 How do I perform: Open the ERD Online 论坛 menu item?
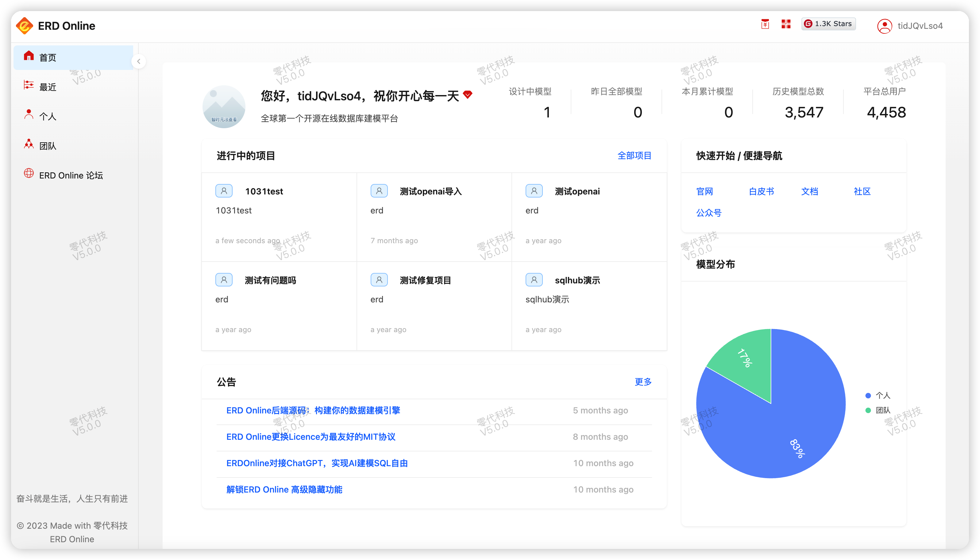tap(74, 175)
